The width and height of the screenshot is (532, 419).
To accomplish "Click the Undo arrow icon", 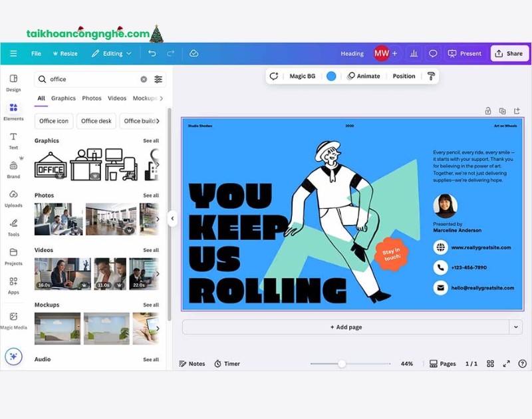I will click(x=152, y=53).
